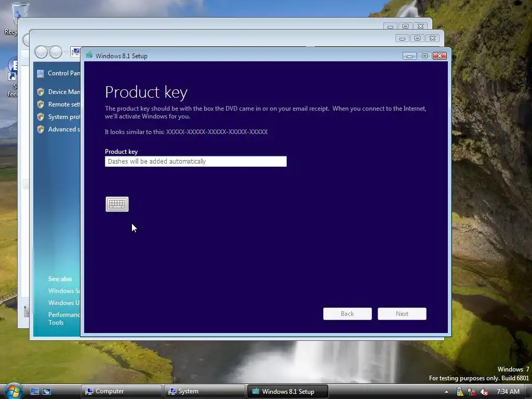This screenshot has height=399, width=532.
Task: Switch to Computer taskbar button
Action: [122, 392]
